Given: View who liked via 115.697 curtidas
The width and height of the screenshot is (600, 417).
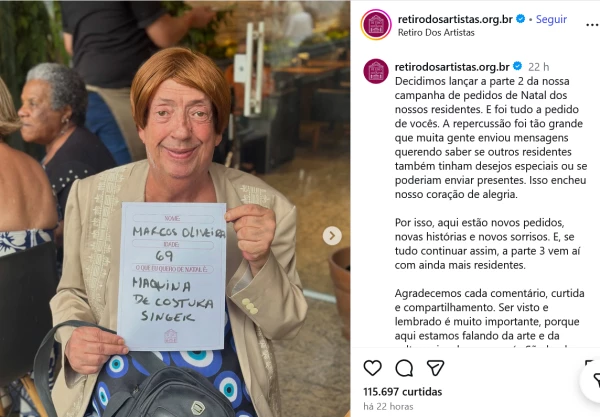Looking at the screenshot, I should click(403, 392).
